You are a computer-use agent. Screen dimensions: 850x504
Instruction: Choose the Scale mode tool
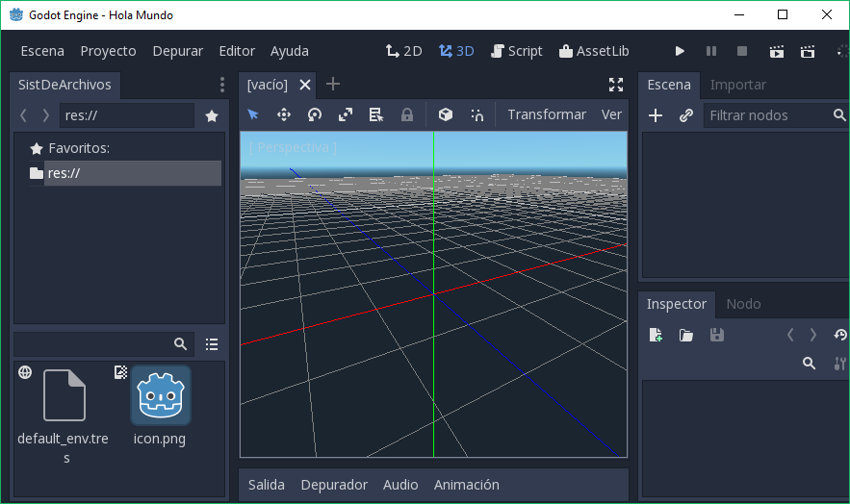coord(346,114)
